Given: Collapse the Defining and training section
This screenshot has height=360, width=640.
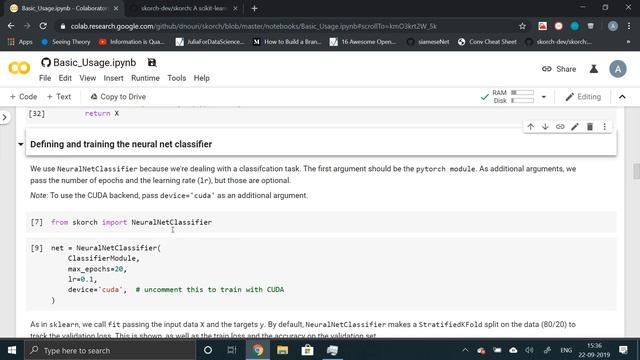Looking at the screenshot, I should coord(20,144).
